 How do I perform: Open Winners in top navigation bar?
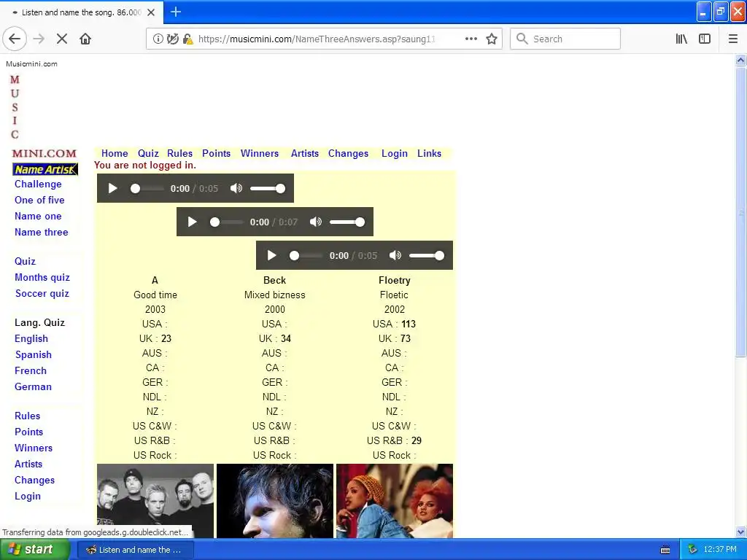tap(260, 153)
